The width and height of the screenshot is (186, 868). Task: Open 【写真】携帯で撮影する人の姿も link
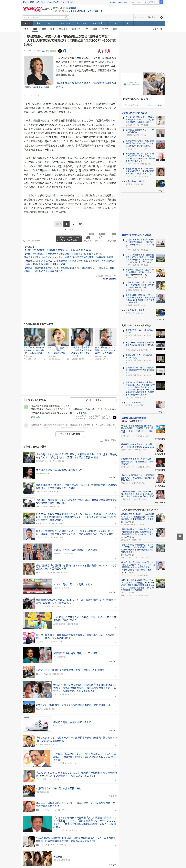[x=86, y=85]
